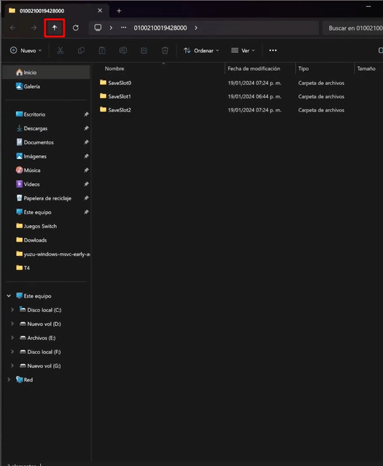Click the Delete trash icon
Image resolution: width=383 pixels, height=466 pixels.
165,51
